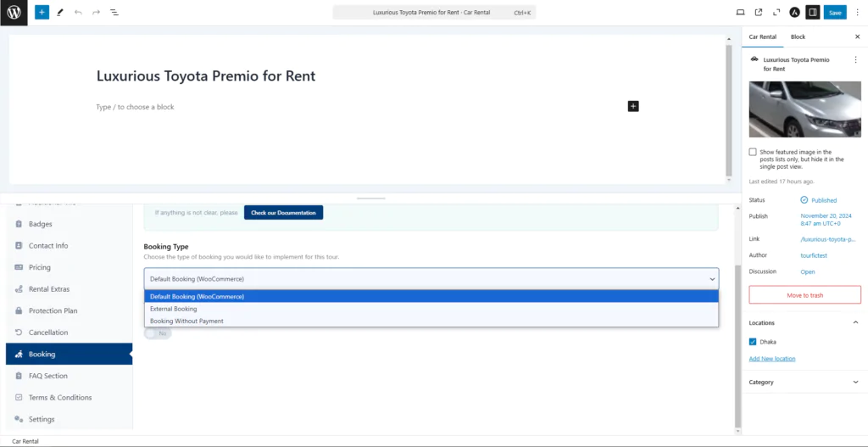Click the Last edited 17 hours ago text
Image resolution: width=868 pixels, height=447 pixels.
781,182
